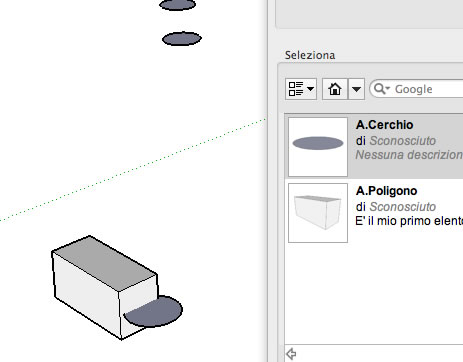Expand the navigation dropdown arrow beside home
The height and width of the screenshot is (362, 463).
pos(356,89)
